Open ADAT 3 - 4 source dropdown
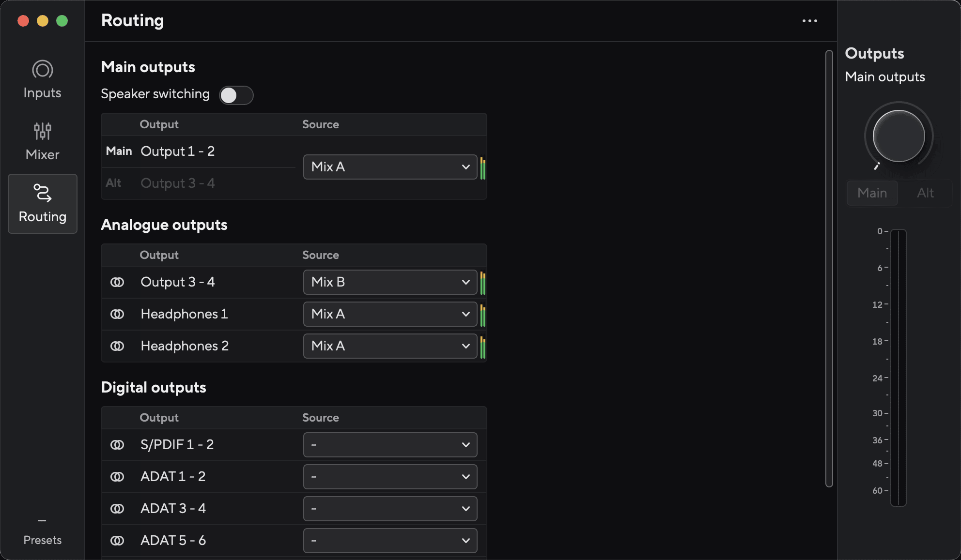Viewport: 961px width, 560px height. pyautogui.click(x=390, y=509)
